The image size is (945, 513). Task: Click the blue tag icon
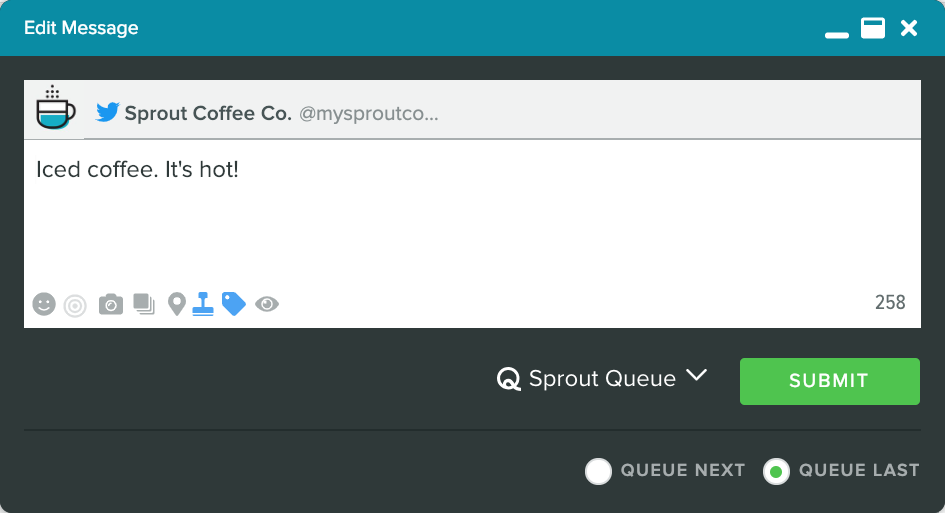(x=234, y=304)
